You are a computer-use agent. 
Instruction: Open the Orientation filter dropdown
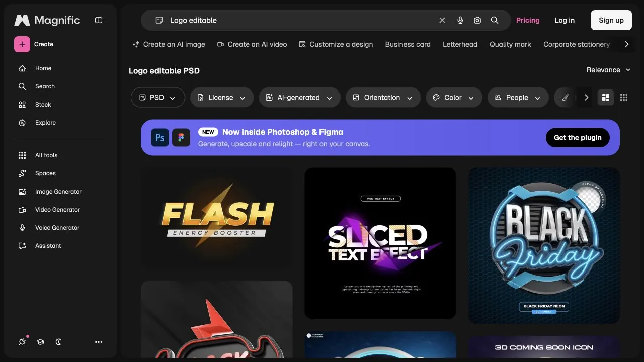tap(383, 98)
